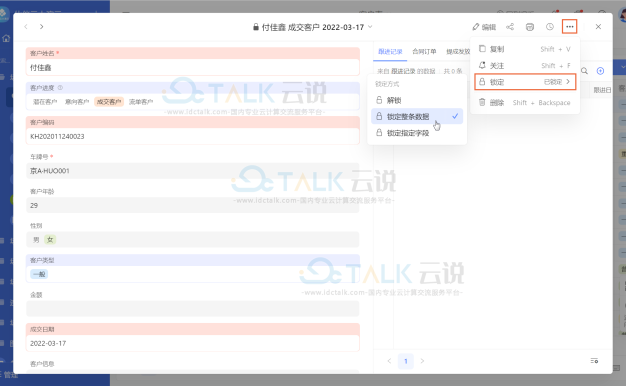The height and width of the screenshot is (386, 626).
Task: Open the more options ellipsis button
Action: 569,27
